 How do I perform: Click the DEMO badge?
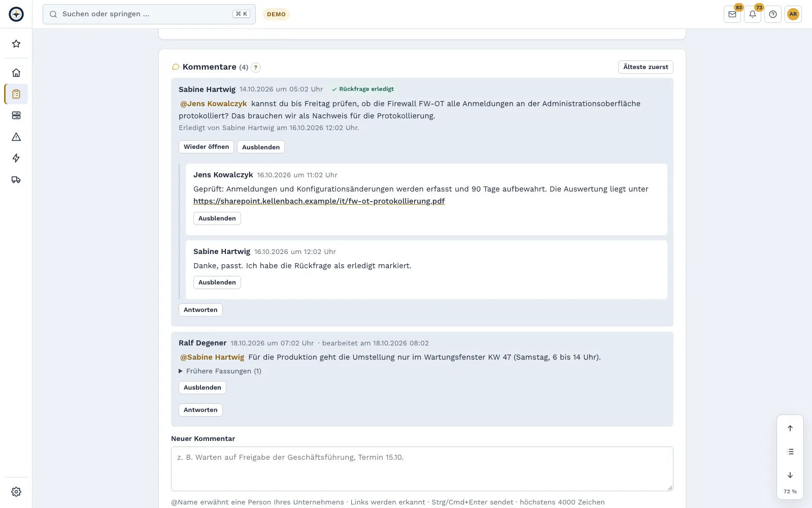point(276,14)
